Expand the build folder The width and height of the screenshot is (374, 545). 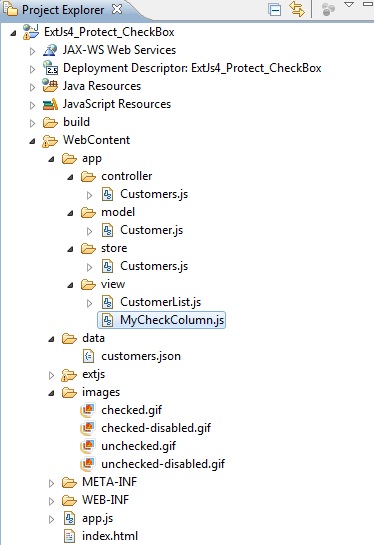[32, 123]
